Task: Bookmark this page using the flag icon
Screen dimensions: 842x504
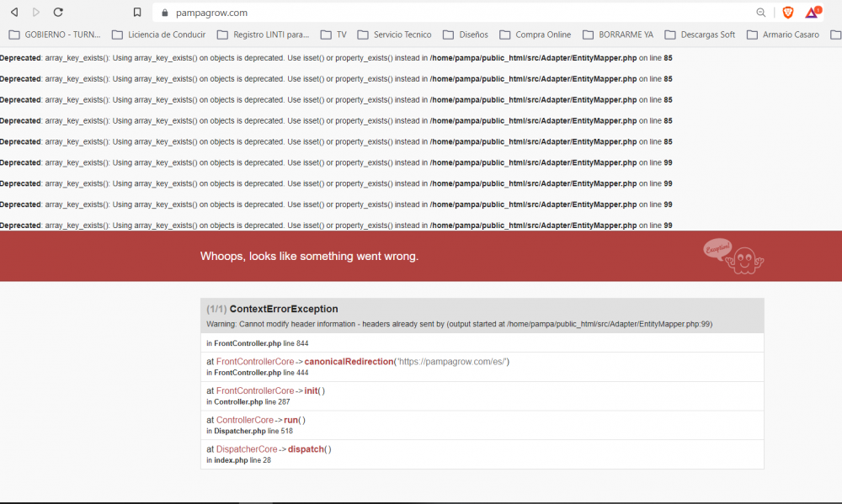Action: pos(137,12)
